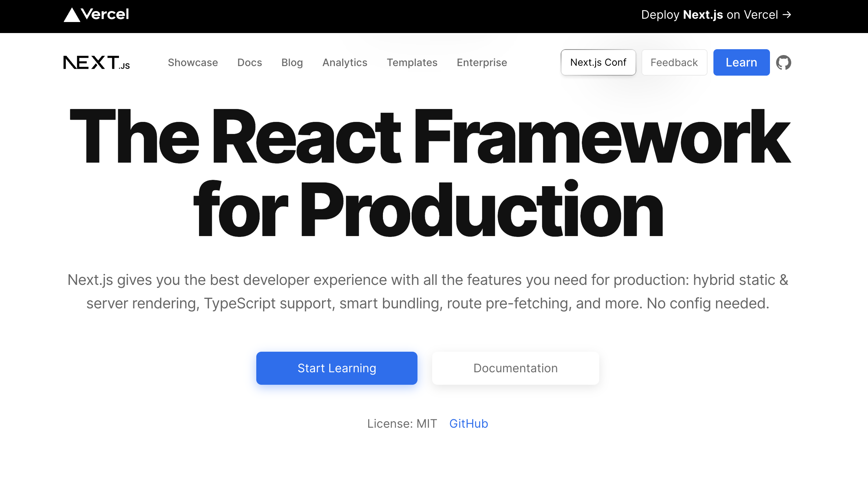This screenshot has width=868, height=478.
Task: Open the GitHub octocat icon
Action: [783, 62]
